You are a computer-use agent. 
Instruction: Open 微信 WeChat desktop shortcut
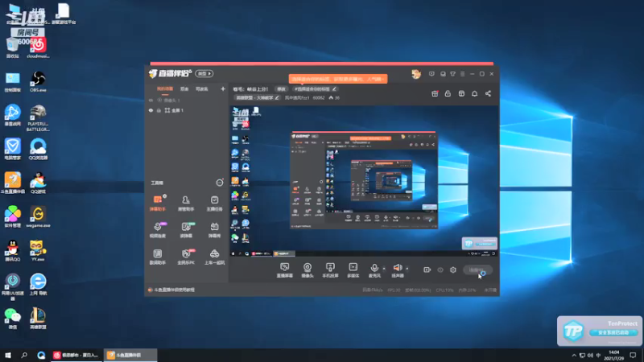click(13, 319)
